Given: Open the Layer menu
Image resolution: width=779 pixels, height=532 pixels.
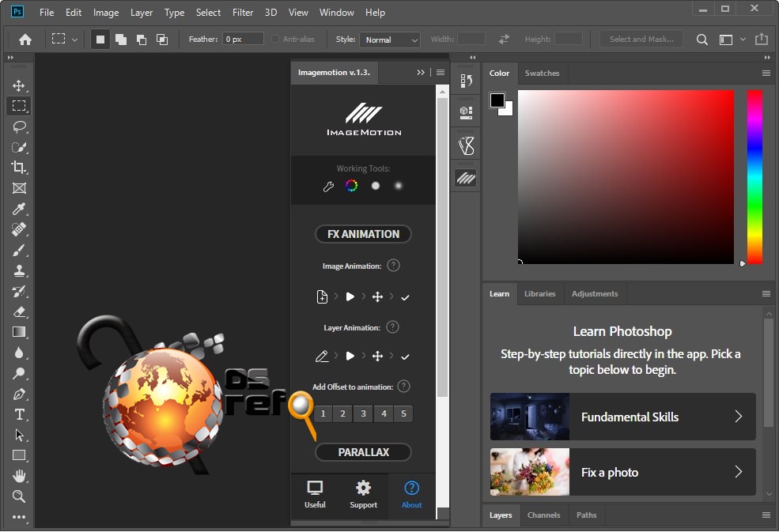Looking at the screenshot, I should pyautogui.click(x=142, y=13).
